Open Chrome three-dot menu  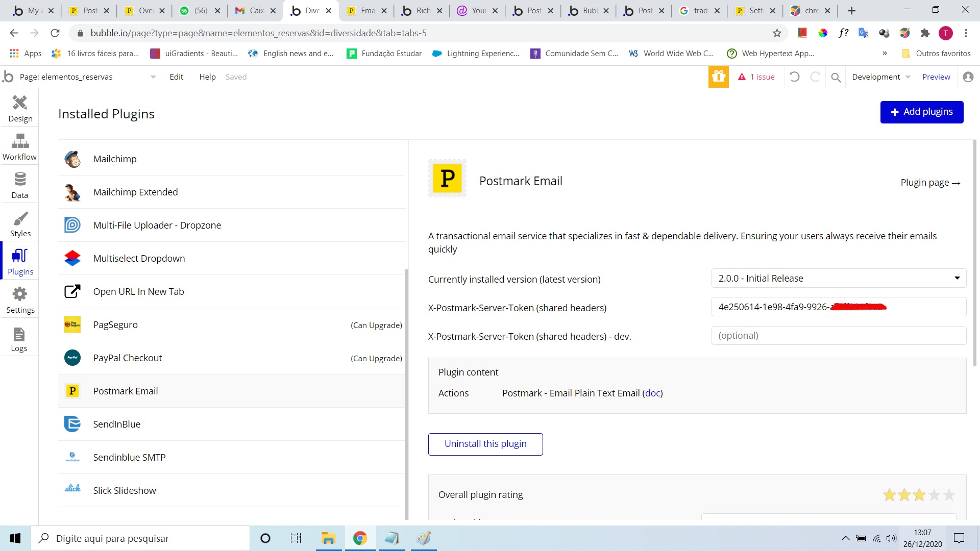point(966,33)
